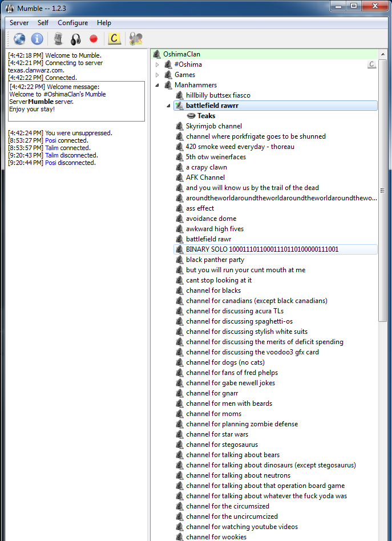Click the Posi connected link in log
The width and height of the screenshot is (392, 541).
click(x=51, y=140)
